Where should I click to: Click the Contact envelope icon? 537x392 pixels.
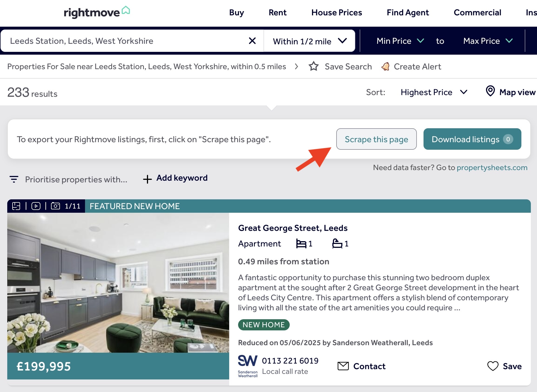pos(343,366)
